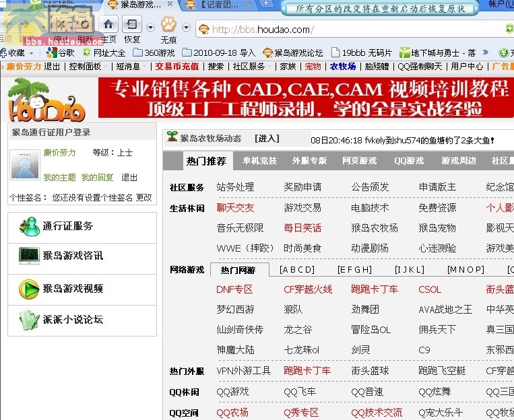Open 派派小说论坛 sidebar item
The image size is (514, 420).
pyautogui.click(x=82, y=320)
